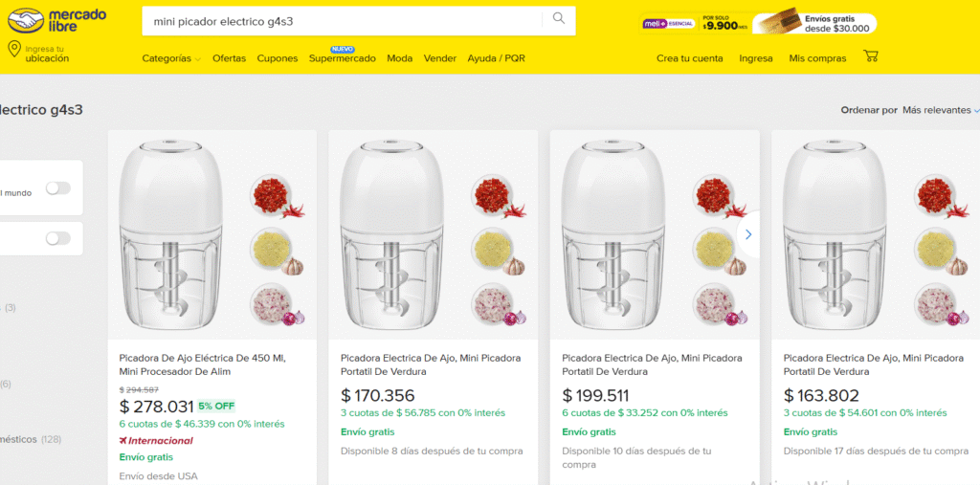Click the Ingresa link
The image size is (980, 485).
[755, 58]
